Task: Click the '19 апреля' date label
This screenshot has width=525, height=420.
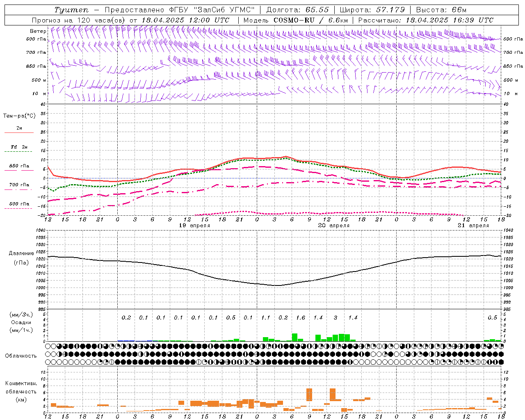Action: coord(194,226)
